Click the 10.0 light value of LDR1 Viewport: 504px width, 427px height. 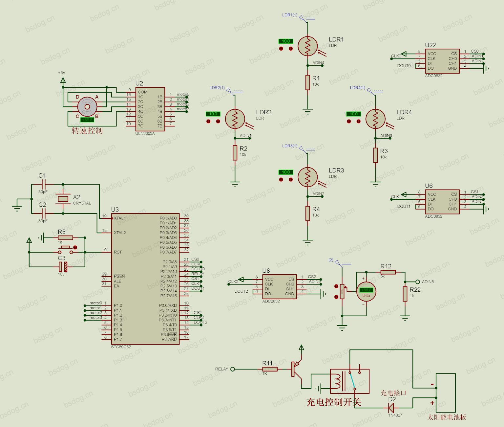click(286, 41)
